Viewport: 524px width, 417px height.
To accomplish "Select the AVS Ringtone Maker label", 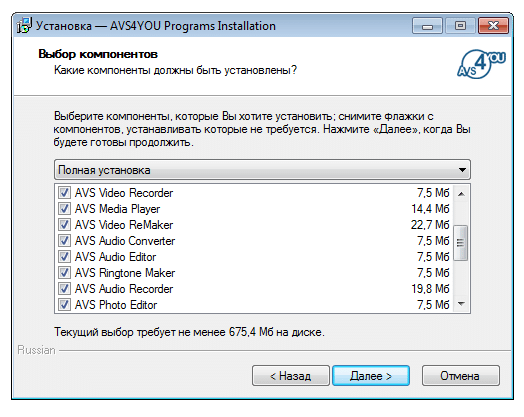I will click(x=125, y=273).
